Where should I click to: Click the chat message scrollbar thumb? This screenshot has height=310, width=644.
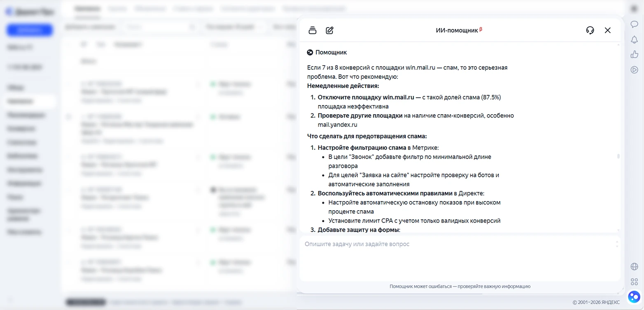(x=618, y=156)
